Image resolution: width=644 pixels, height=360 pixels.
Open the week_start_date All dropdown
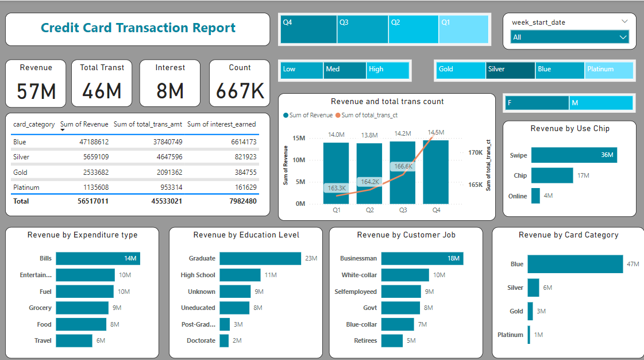[569, 37]
